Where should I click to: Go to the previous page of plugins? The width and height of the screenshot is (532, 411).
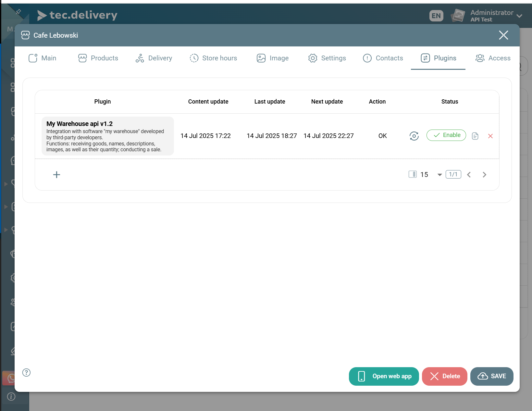[x=469, y=175]
